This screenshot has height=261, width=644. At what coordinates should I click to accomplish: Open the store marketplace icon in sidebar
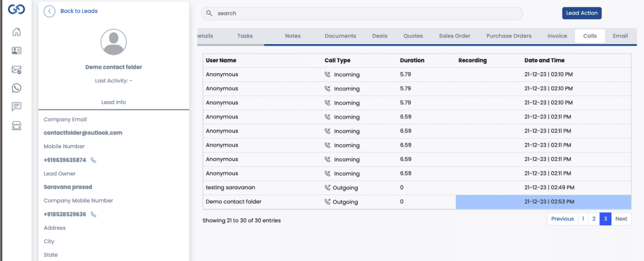pyautogui.click(x=17, y=126)
